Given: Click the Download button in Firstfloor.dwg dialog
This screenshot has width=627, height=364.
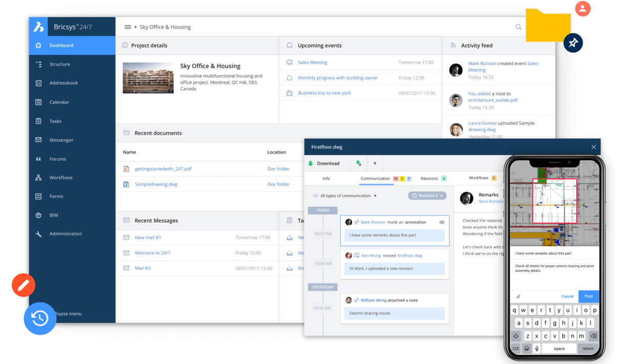Looking at the screenshot, I should pyautogui.click(x=328, y=163).
